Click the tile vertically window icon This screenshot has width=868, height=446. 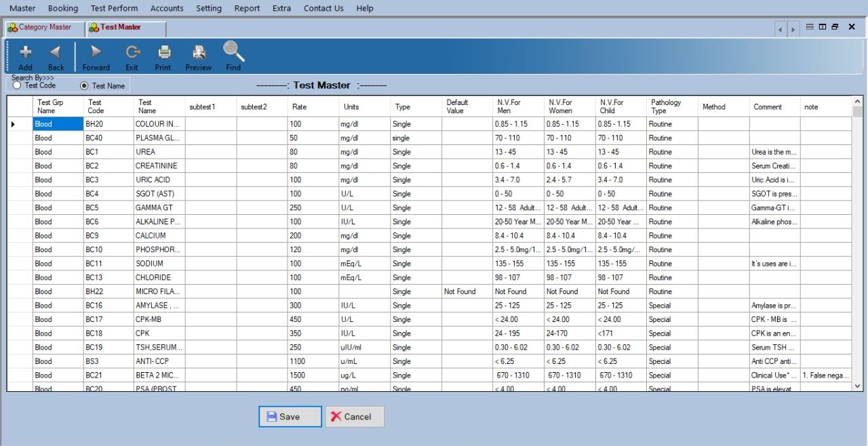coord(822,27)
